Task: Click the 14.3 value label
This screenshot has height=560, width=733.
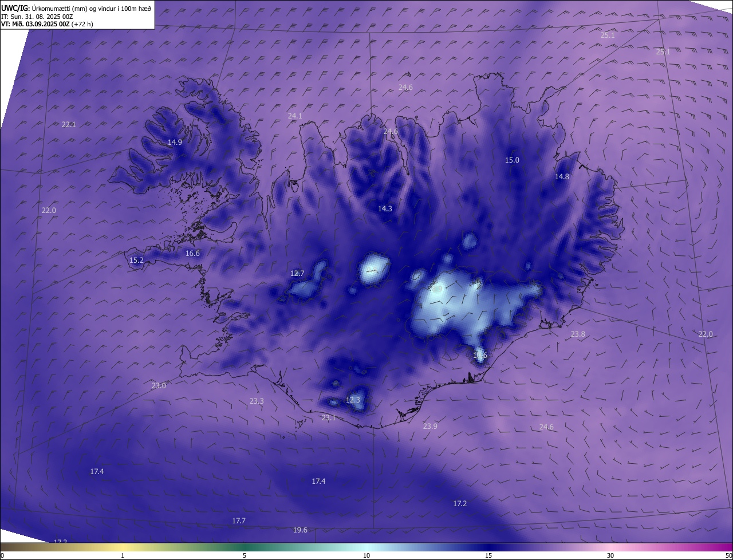Action: point(385,208)
